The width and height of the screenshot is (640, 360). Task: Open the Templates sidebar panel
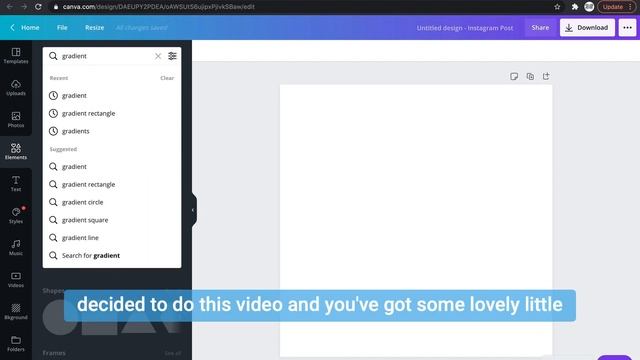point(16,56)
